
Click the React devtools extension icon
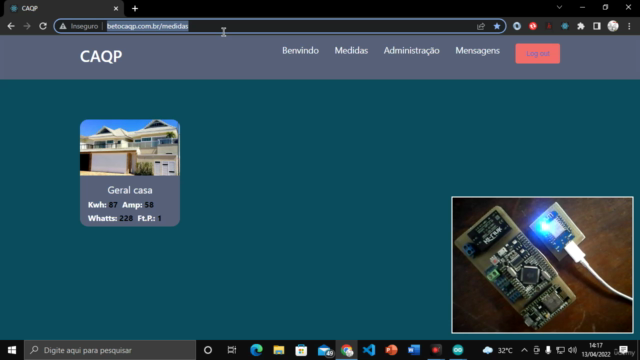(x=565, y=26)
